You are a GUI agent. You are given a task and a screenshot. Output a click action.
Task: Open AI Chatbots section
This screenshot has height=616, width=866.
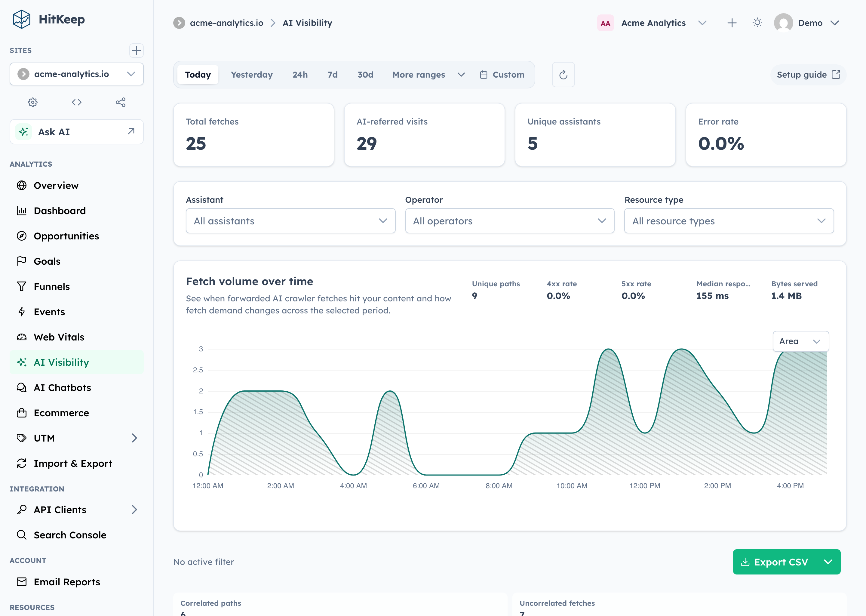click(77, 388)
